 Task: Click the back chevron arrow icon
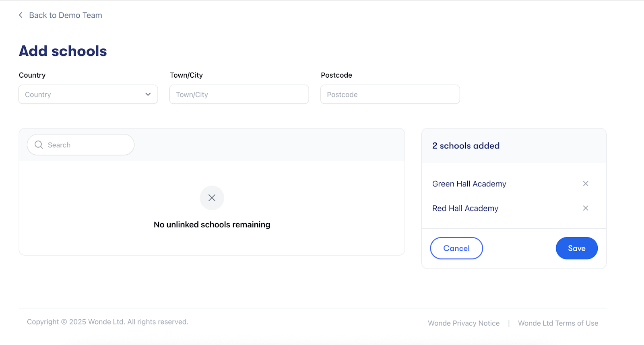(21, 15)
